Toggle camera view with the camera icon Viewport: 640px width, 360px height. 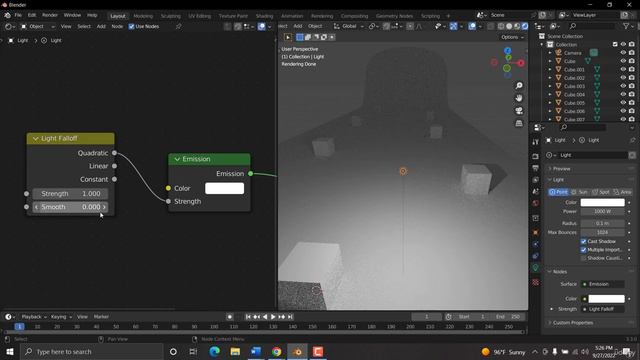519,111
